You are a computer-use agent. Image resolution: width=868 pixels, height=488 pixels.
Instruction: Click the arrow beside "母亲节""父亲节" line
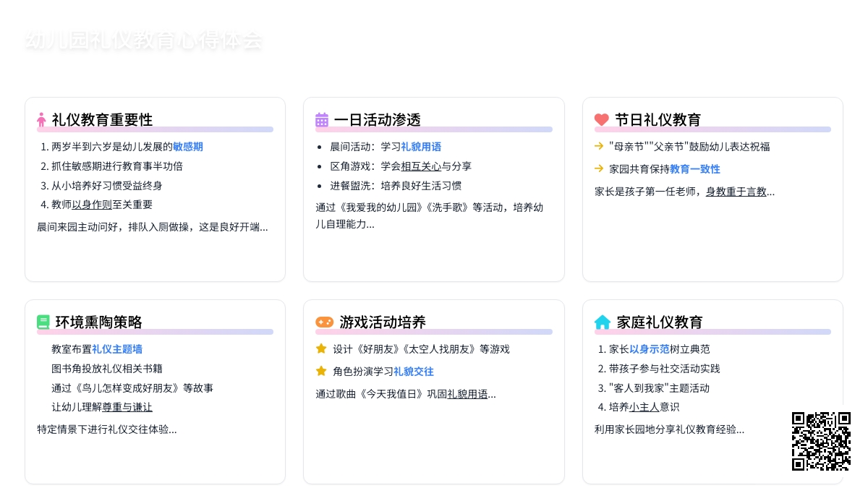[x=599, y=146]
